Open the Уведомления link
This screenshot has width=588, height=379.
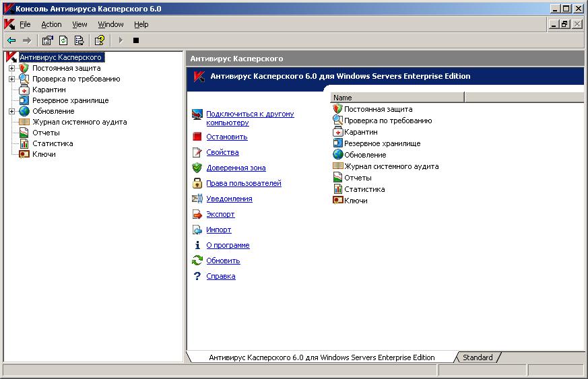coord(229,199)
